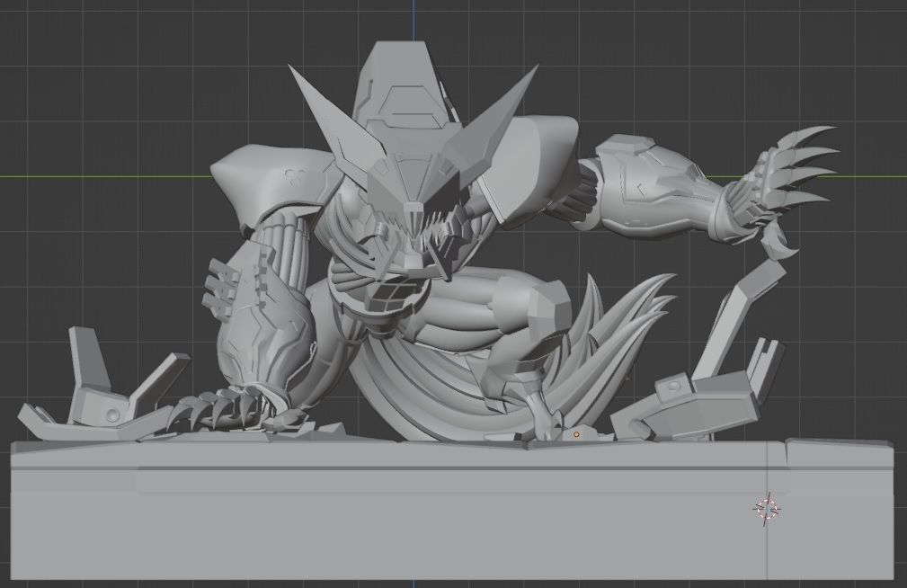Click the red-white 3D cursor crosshair

coord(768,509)
